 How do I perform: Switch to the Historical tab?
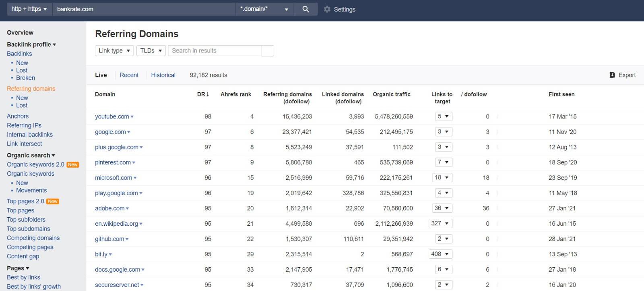[163, 75]
